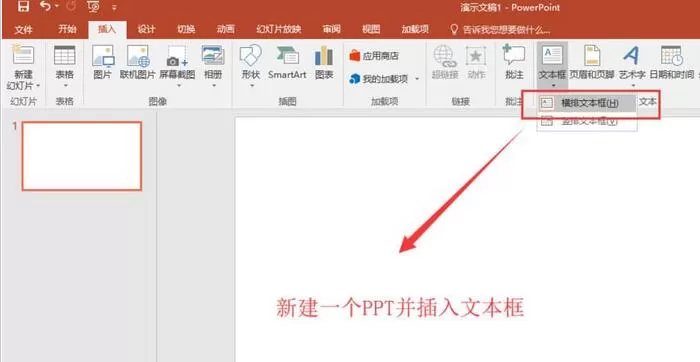The width and height of the screenshot is (700, 362).
Task: Start slideshow from beginning icon
Action: (x=93, y=7)
